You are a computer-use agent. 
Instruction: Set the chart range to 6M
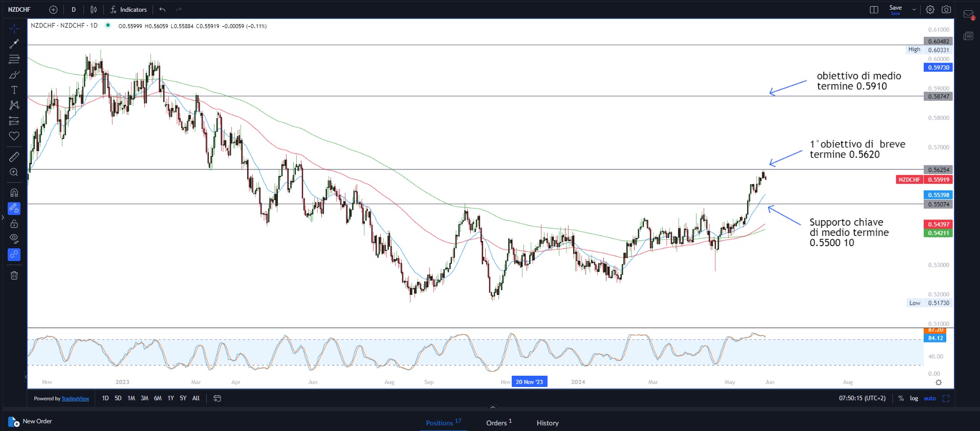pos(158,398)
